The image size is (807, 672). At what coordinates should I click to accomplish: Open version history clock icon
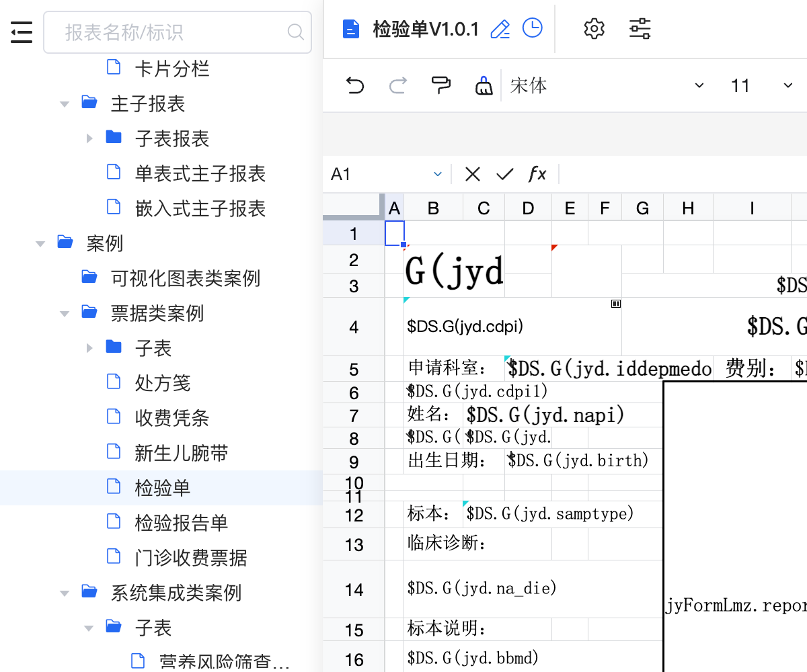click(x=533, y=28)
